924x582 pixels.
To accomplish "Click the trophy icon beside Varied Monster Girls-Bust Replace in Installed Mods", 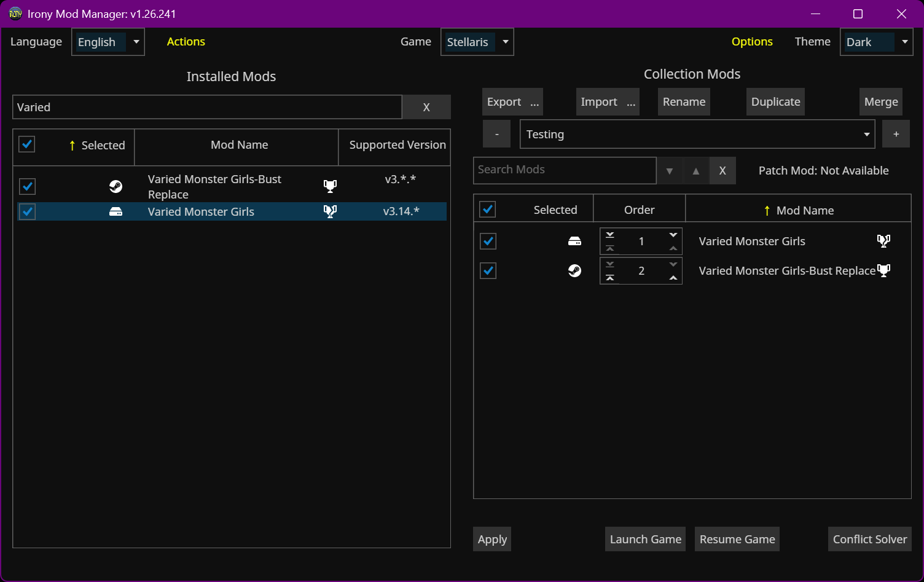I will (330, 186).
